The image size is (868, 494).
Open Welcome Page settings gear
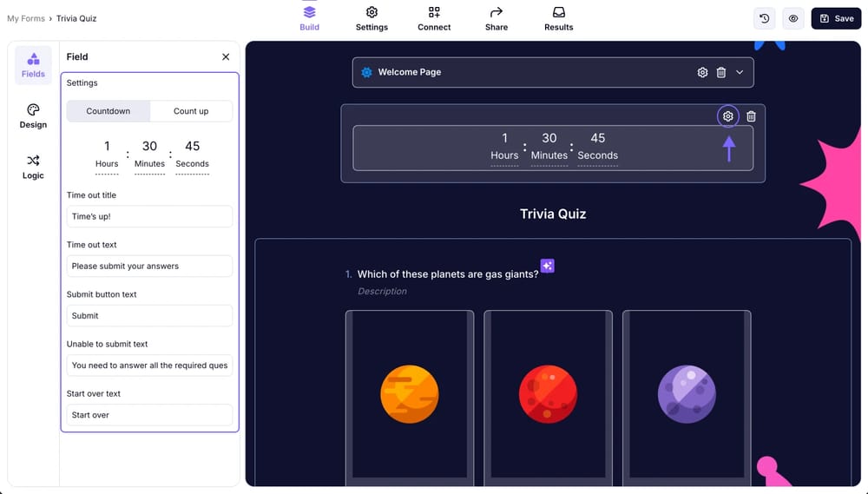tap(702, 73)
